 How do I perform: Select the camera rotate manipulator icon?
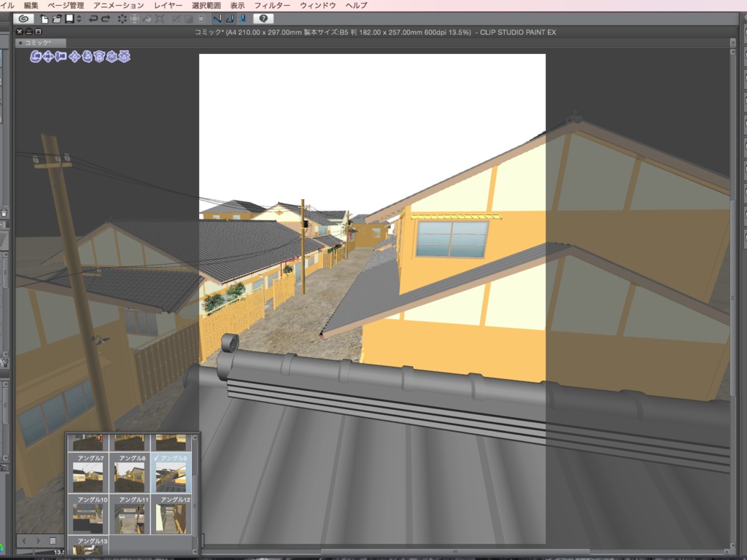(35, 57)
